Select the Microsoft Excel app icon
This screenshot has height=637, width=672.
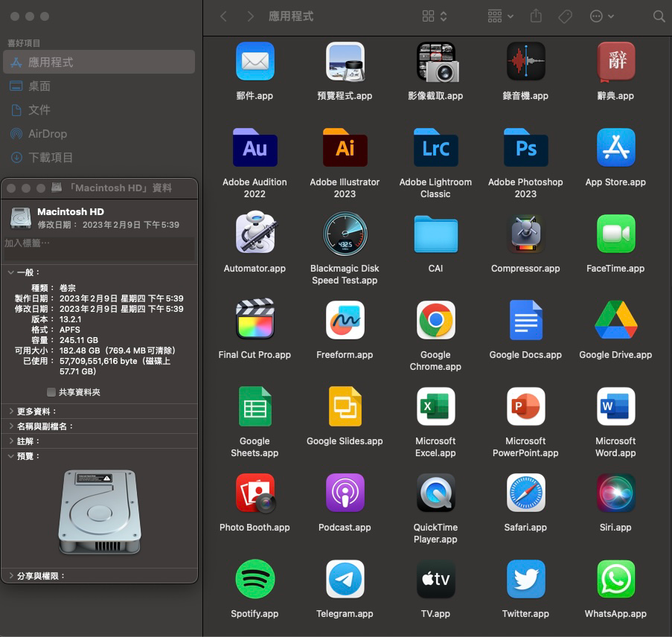435,406
